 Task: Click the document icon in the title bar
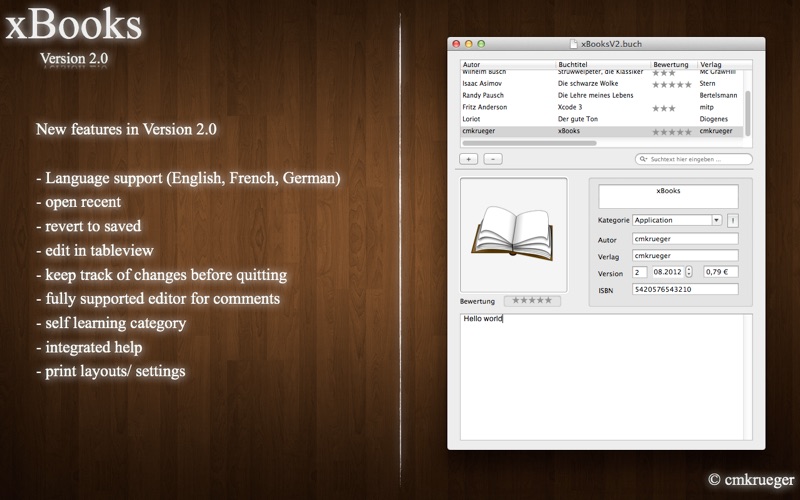[574, 44]
